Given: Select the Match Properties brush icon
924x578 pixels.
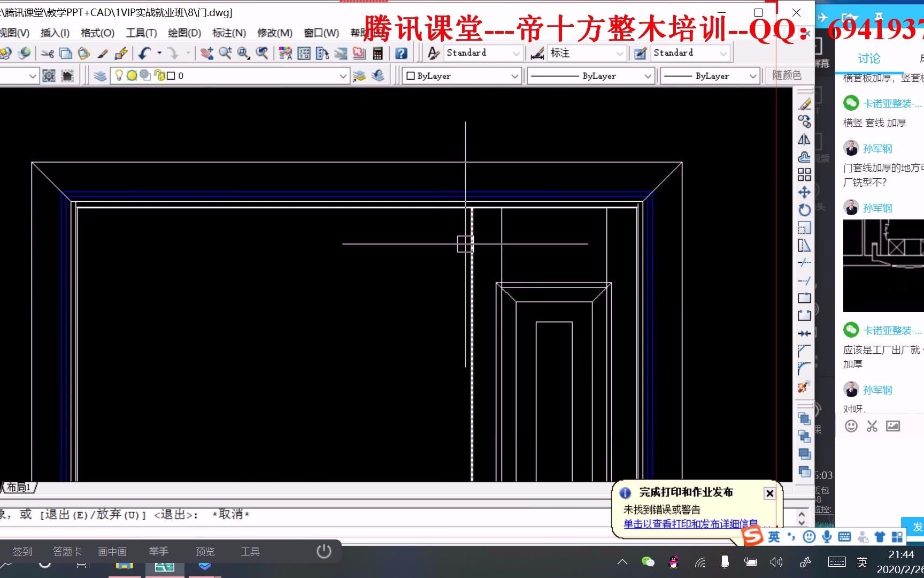Looking at the screenshot, I should 103,54.
